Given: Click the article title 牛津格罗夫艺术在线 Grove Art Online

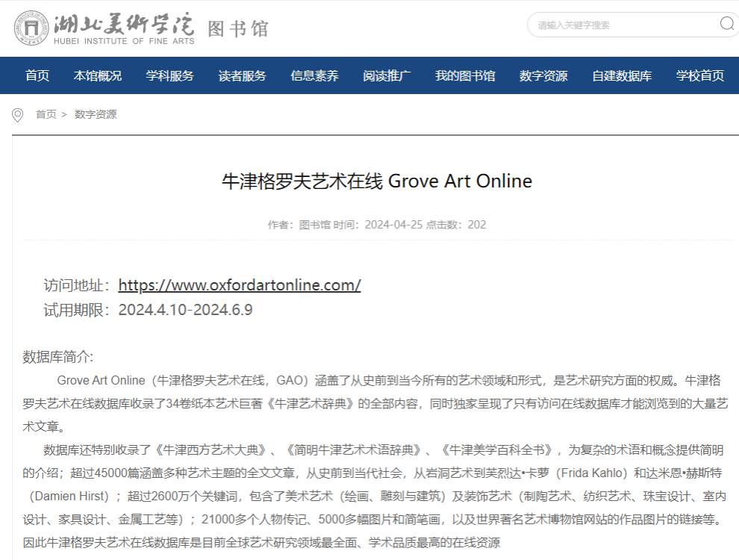Looking at the screenshot, I should 377,181.
